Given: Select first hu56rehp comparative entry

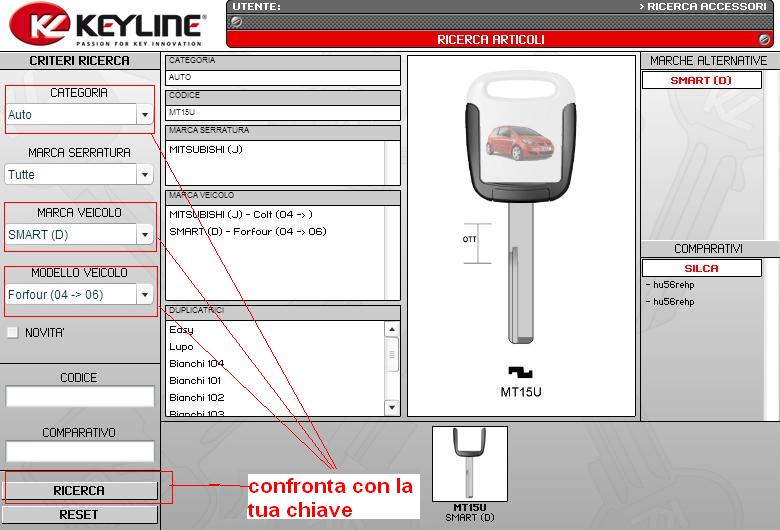Looking at the screenshot, I should [x=670, y=285].
